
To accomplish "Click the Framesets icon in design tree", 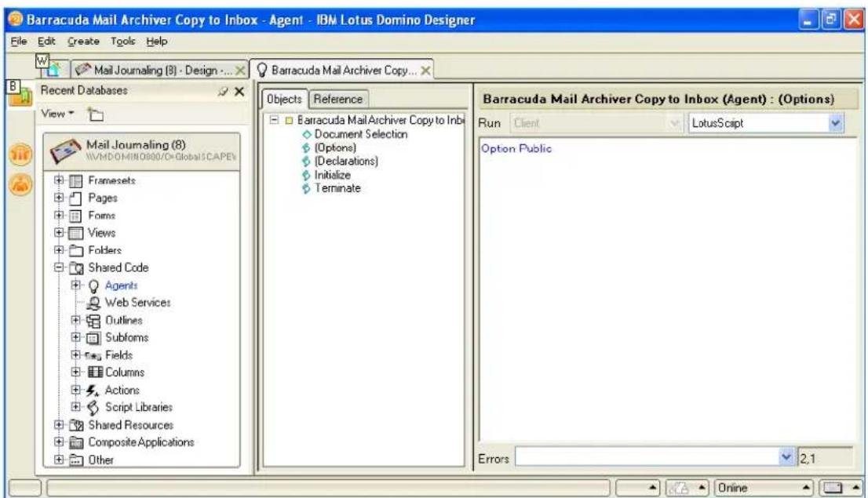I will [76, 181].
